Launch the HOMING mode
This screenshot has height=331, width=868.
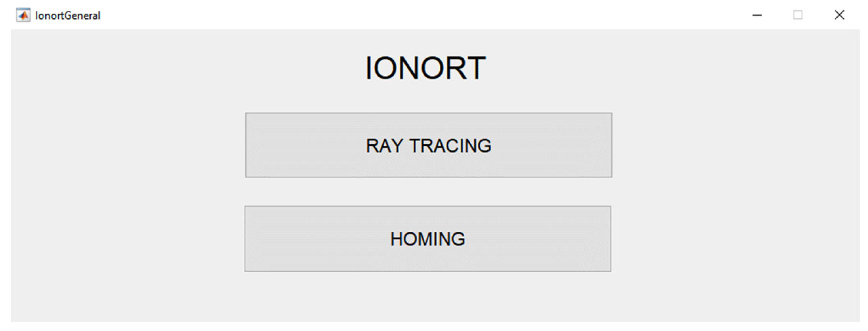pyautogui.click(x=428, y=239)
